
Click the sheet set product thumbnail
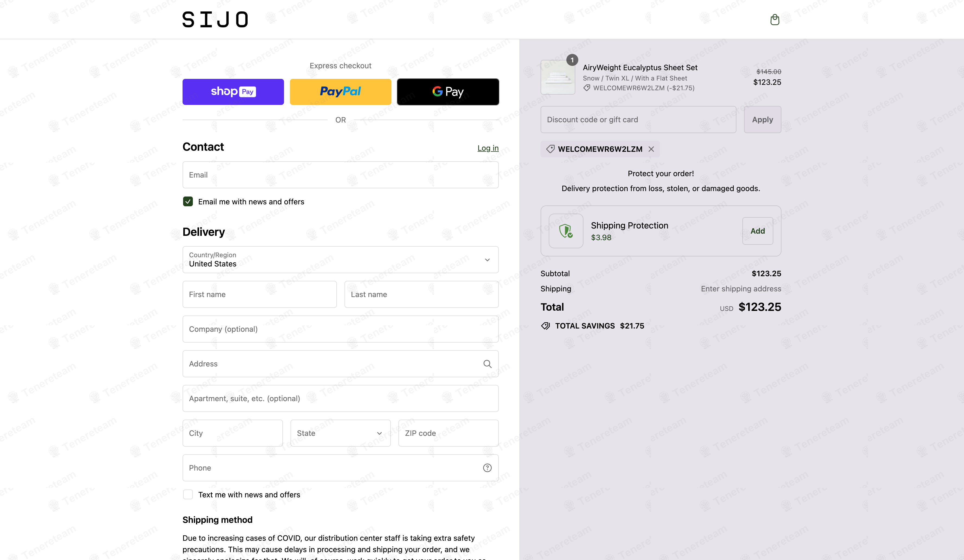point(558,77)
